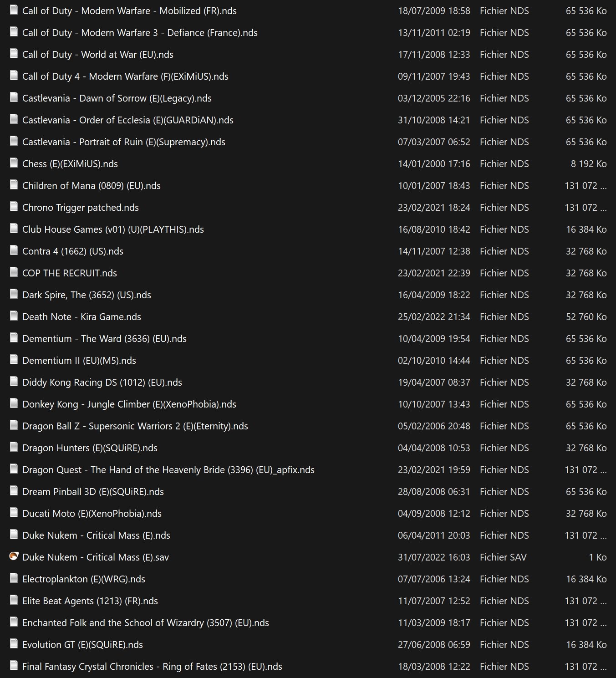Click the date 25/02/2022 21:34
This screenshot has height=678, width=616.
434,317
